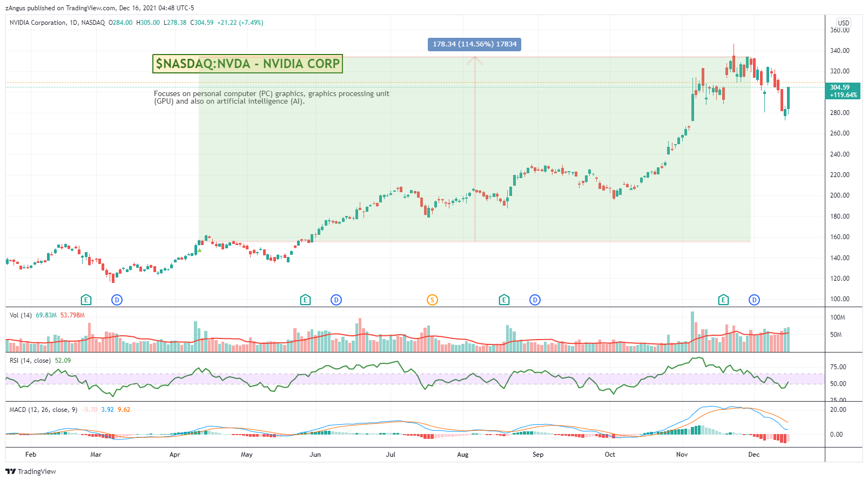
Task: Select the 178.34 (114.56%) measurement label
Action: 474,44
